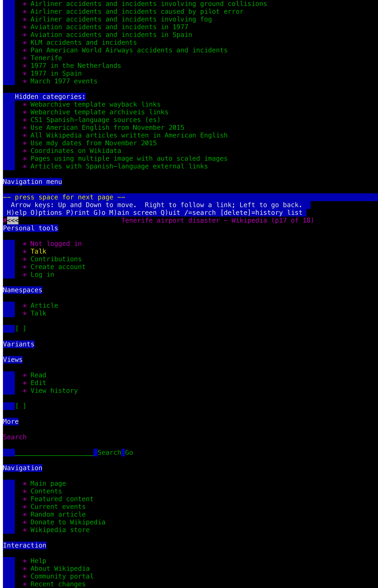Follow 'Donate to Wikipedia' link
This screenshot has height=588, width=378.
(x=68, y=522)
